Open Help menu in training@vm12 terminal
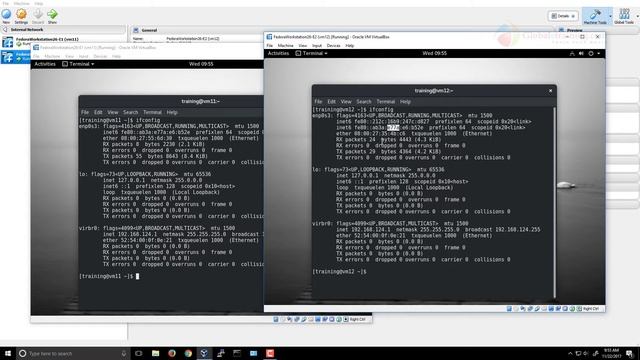 tap(405, 102)
